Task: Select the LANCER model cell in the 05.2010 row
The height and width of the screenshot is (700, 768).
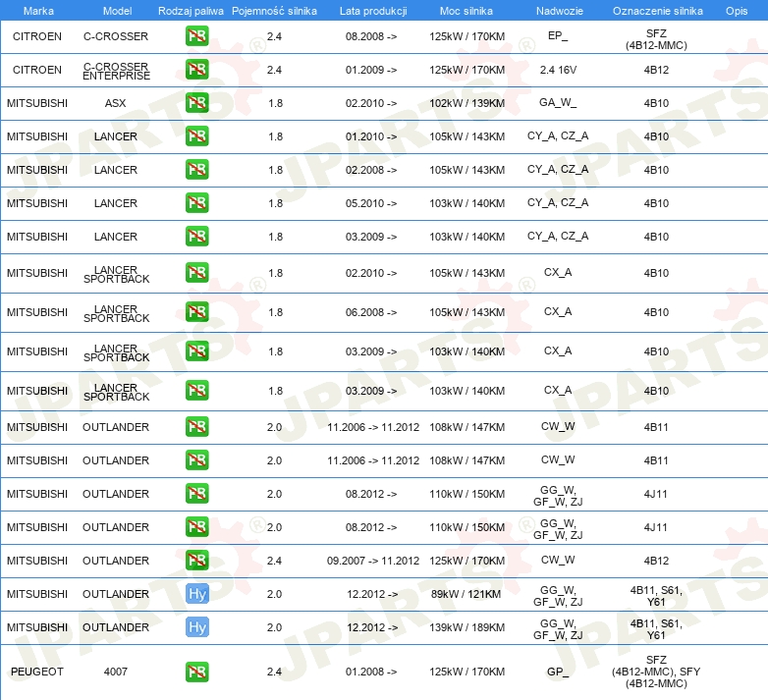Action: (116, 203)
